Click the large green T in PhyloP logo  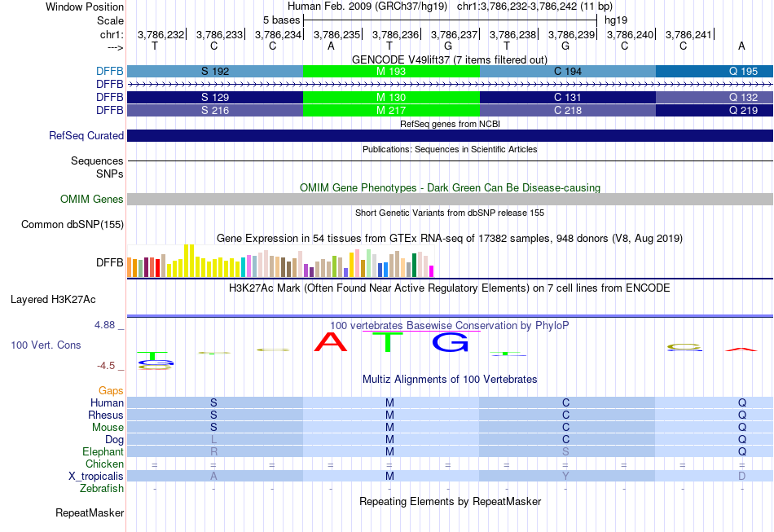point(389,342)
